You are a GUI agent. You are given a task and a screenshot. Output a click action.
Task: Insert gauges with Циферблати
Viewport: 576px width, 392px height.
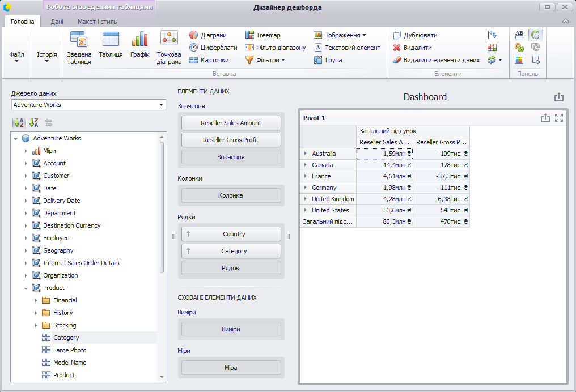click(x=213, y=48)
